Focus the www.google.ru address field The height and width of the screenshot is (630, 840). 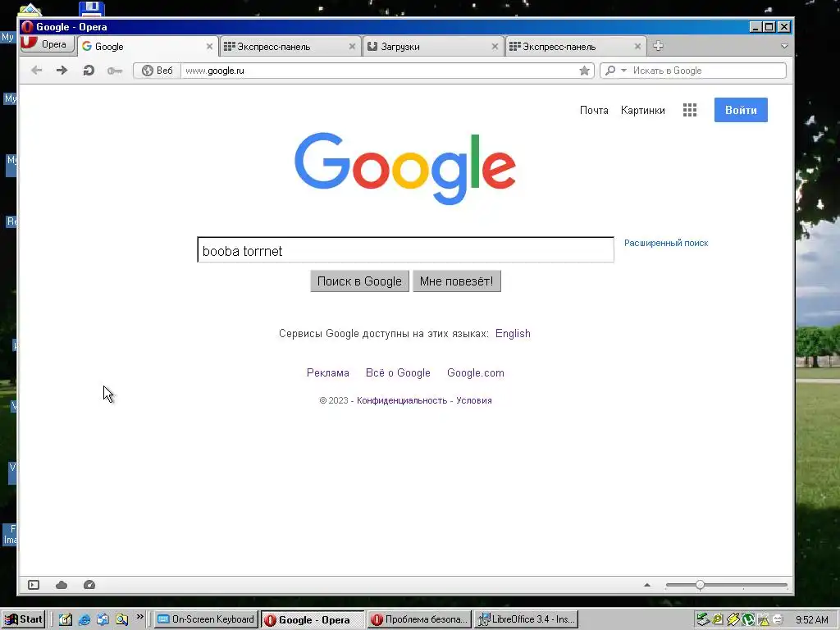tap(377, 71)
